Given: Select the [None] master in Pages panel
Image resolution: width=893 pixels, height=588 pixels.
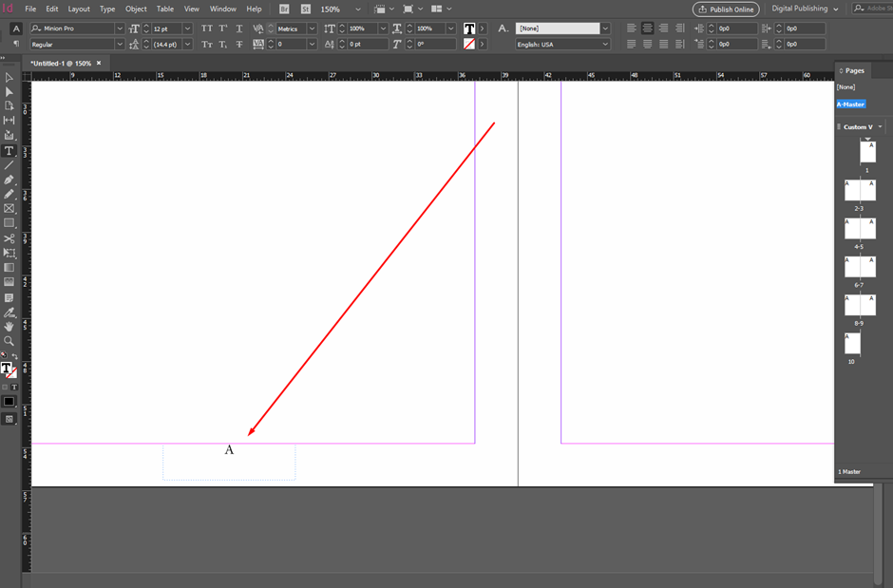Looking at the screenshot, I should pyautogui.click(x=845, y=87).
